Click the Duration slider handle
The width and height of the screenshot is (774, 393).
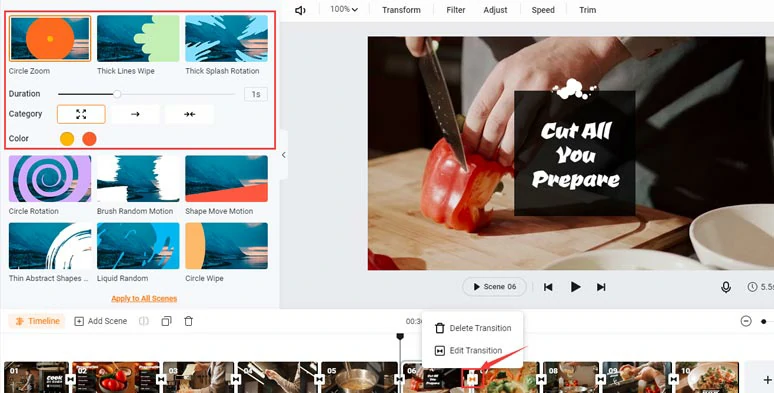point(117,94)
